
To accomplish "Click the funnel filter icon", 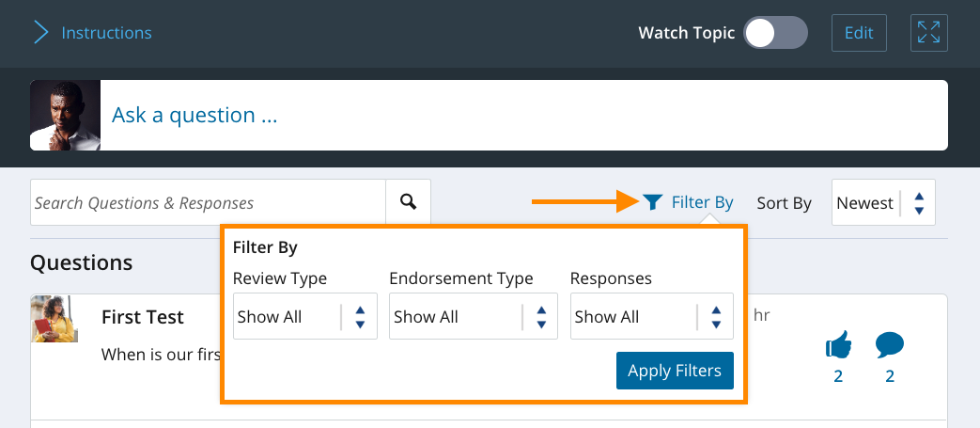I will coord(653,202).
